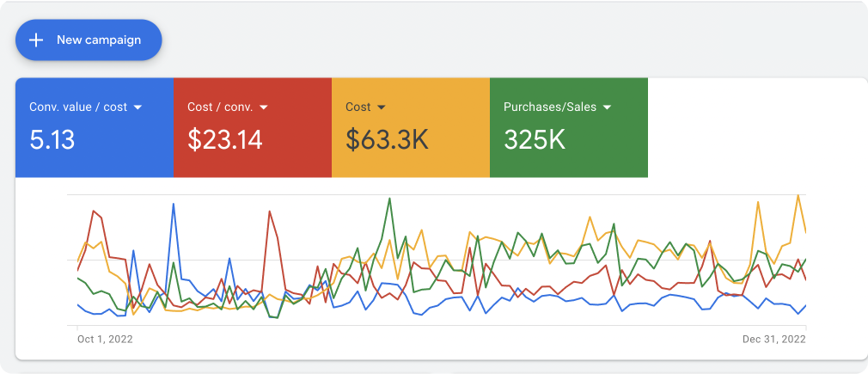Click the tallest blue line spike in chart
The image size is (868, 374).
pos(174,205)
